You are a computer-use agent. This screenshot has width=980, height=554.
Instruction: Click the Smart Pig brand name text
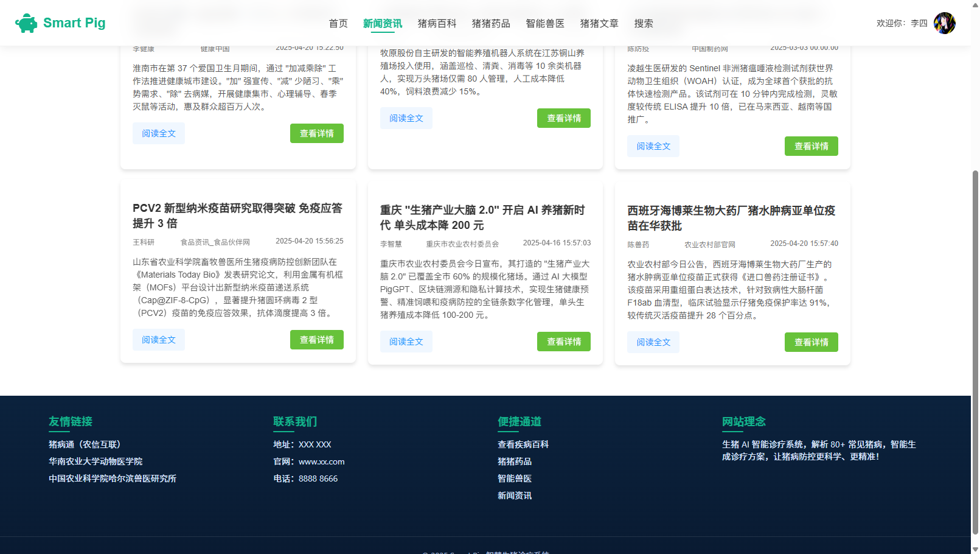tap(74, 23)
